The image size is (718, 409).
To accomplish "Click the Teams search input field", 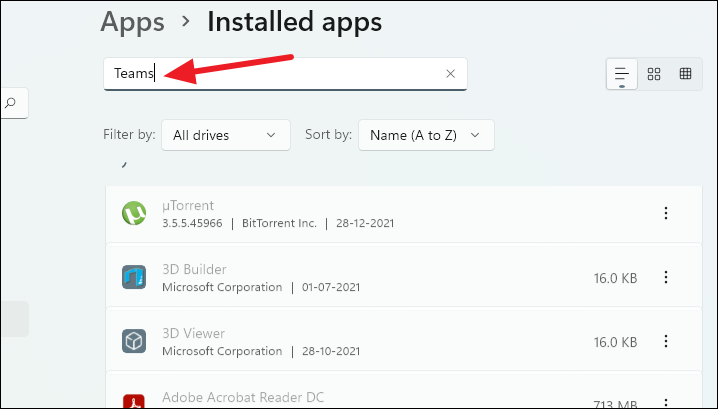I will click(x=285, y=74).
